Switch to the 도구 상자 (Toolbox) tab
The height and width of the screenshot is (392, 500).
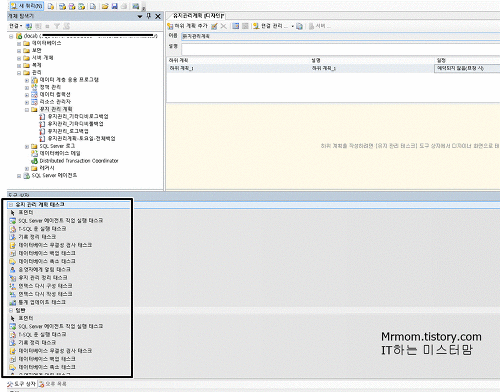tap(22, 384)
